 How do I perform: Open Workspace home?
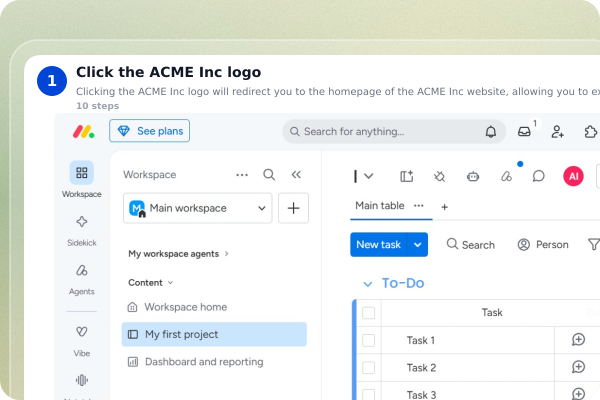coord(178,307)
